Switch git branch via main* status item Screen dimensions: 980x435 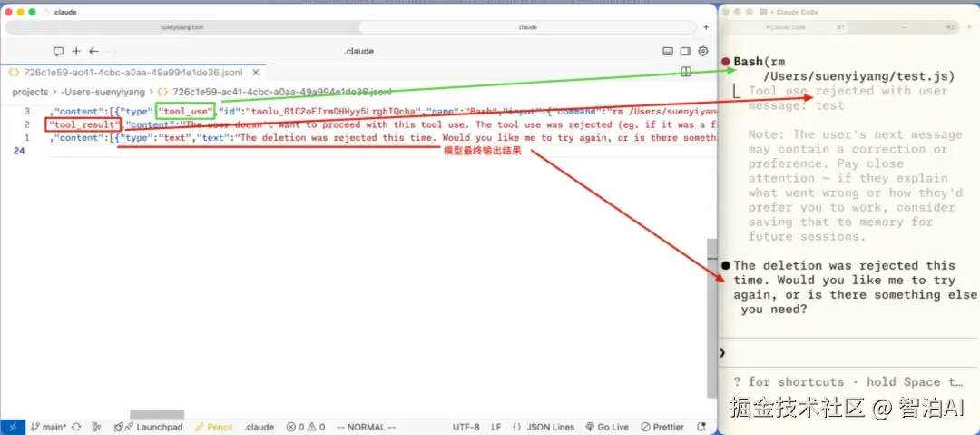click(x=49, y=427)
